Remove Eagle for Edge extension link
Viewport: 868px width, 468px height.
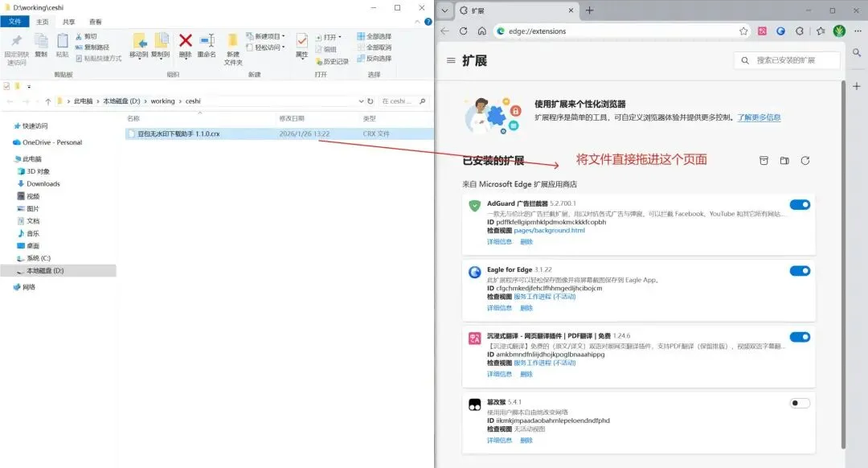point(526,308)
